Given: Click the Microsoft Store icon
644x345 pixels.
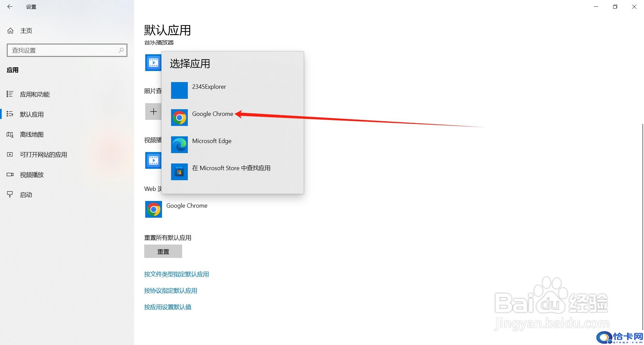Looking at the screenshot, I should [179, 172].
